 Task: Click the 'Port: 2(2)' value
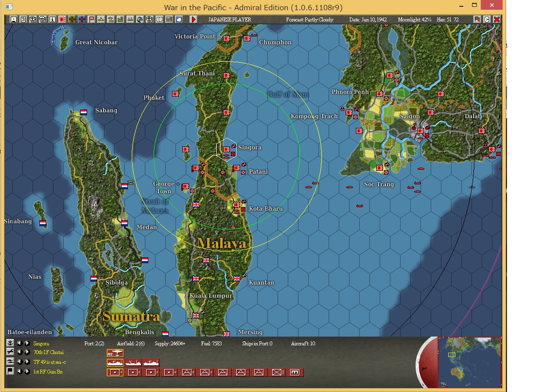point(94,343)
